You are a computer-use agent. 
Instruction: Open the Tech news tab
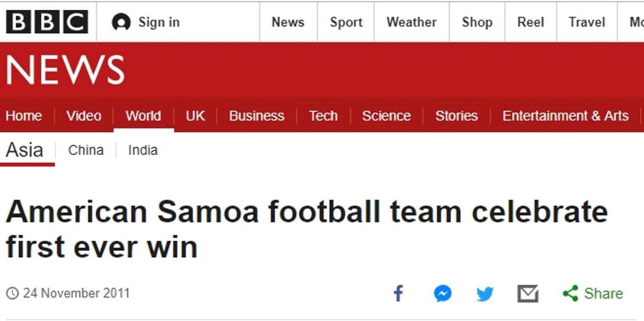(323, 116)
